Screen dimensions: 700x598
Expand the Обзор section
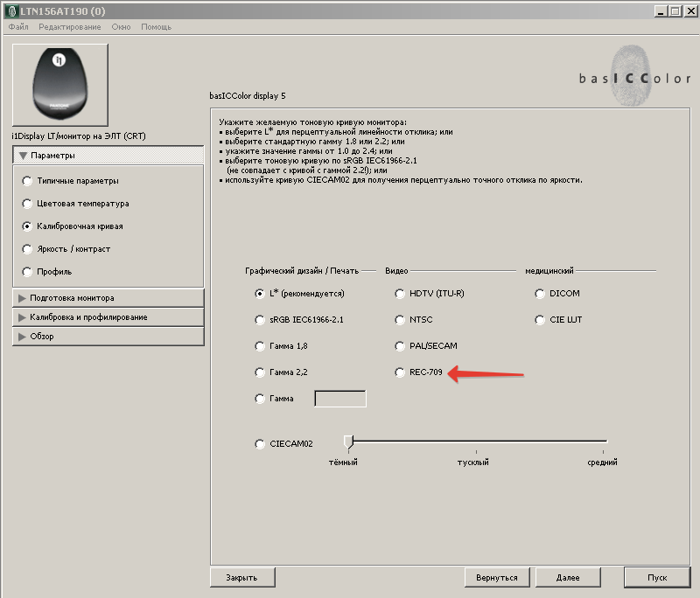(x=108, y=337)
